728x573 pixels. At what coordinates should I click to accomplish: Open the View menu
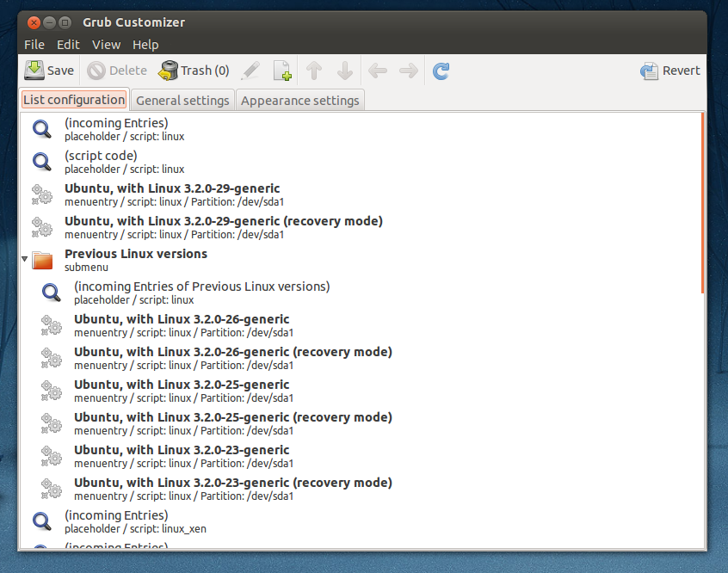coord(107,45)
